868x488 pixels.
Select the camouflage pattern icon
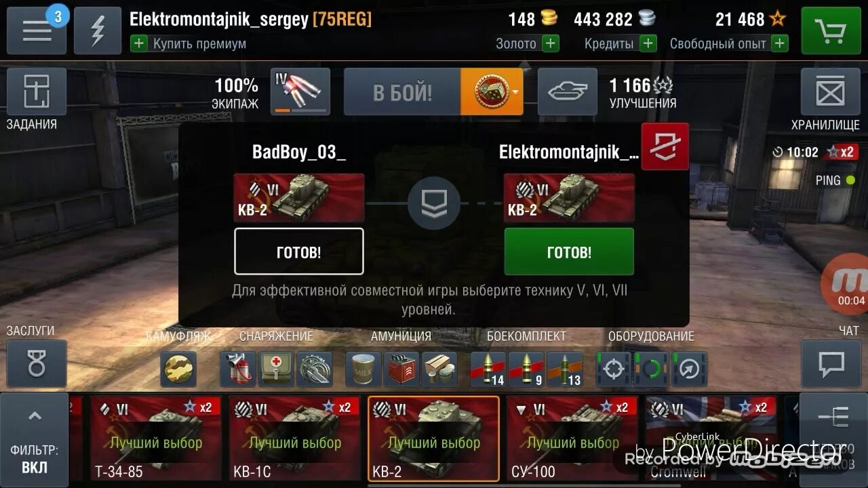click(x=179, y=369)
